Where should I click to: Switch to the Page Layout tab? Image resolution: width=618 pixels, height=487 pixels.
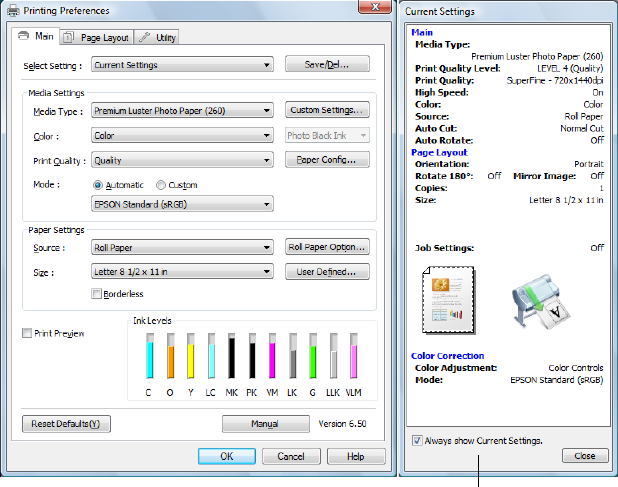click(x=96, y=38)
